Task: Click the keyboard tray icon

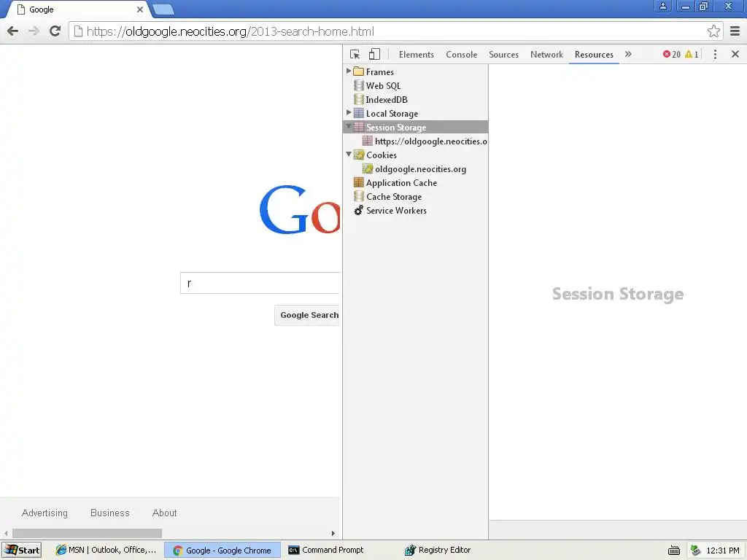Action: 673,551
